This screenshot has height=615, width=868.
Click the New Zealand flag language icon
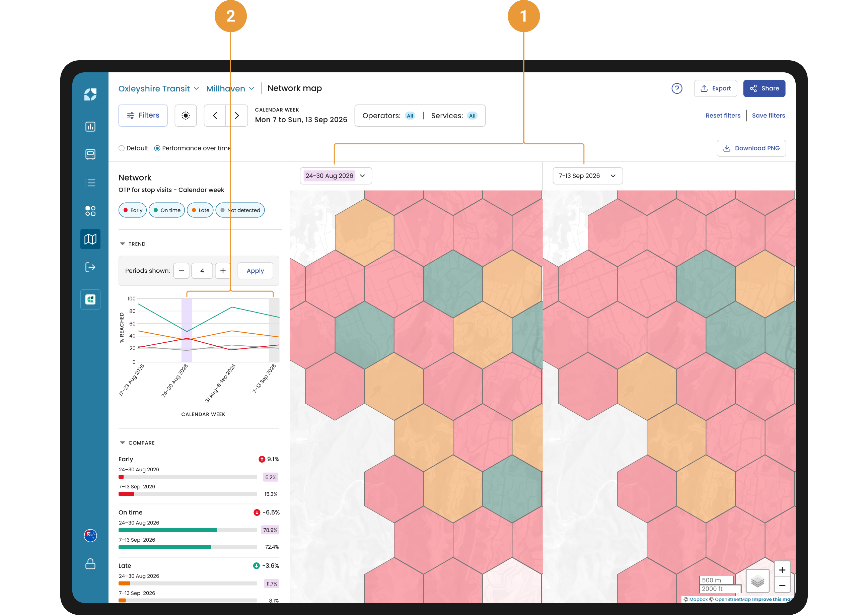tap(90, 535)
